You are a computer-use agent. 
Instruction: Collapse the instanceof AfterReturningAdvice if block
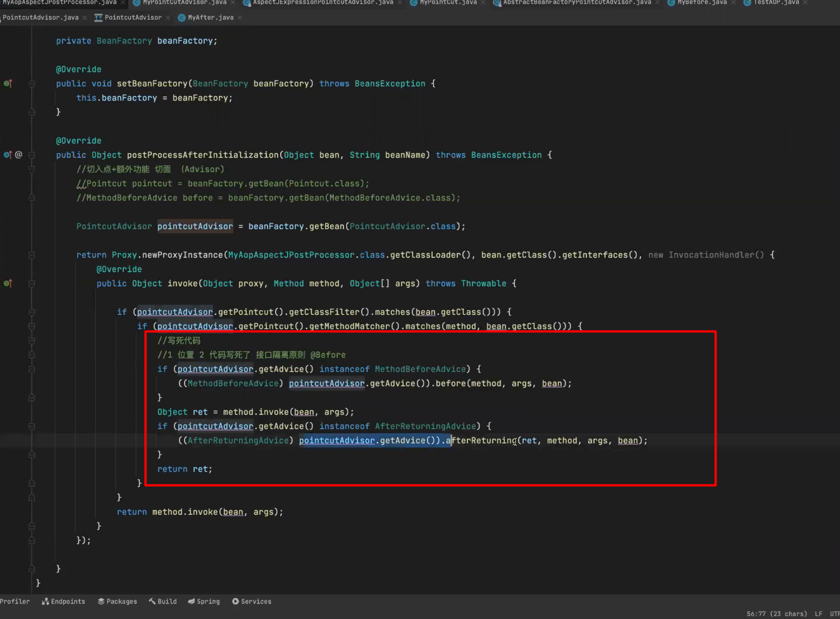[32, 426]
